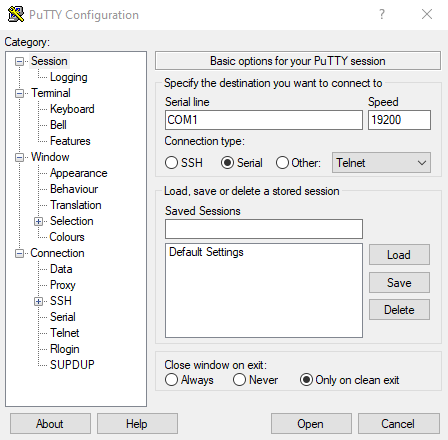Click the Speed input field
The height and width of the screenshot is (440, 448).
point(399,120)
